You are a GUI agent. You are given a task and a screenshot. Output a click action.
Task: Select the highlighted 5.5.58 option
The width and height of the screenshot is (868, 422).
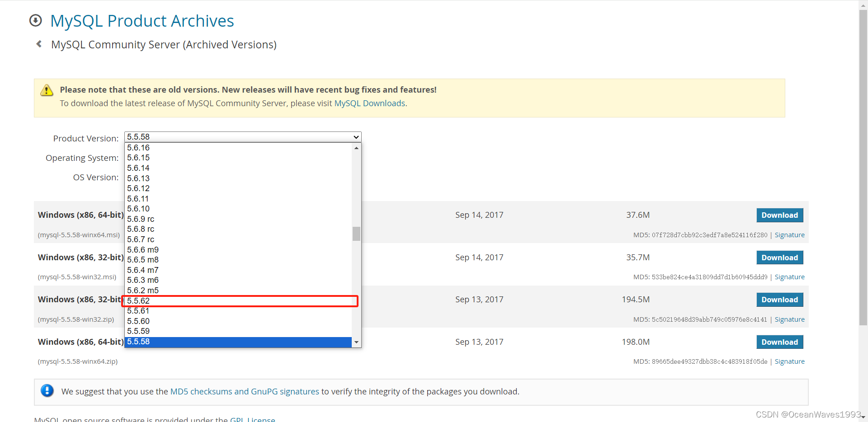tap(238, 342)
